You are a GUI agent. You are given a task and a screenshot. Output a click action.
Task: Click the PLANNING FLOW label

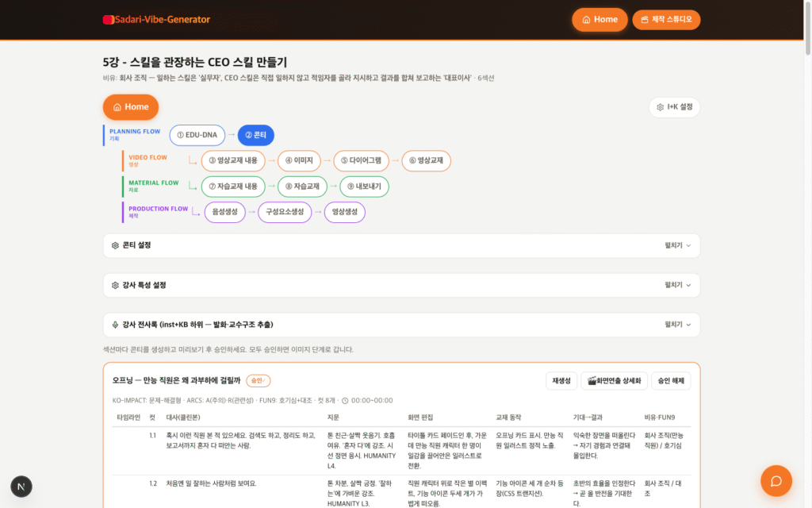click(x=135, y=132)
